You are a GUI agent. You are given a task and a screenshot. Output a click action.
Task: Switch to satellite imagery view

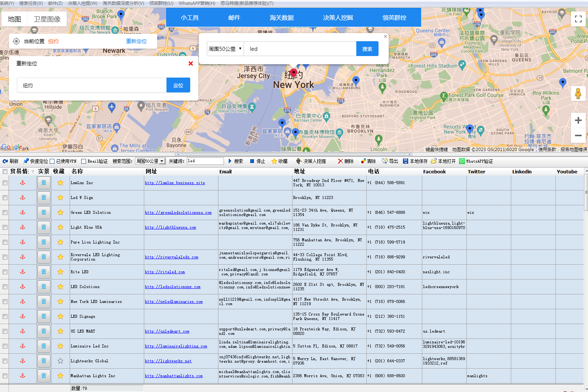(47, 19)
